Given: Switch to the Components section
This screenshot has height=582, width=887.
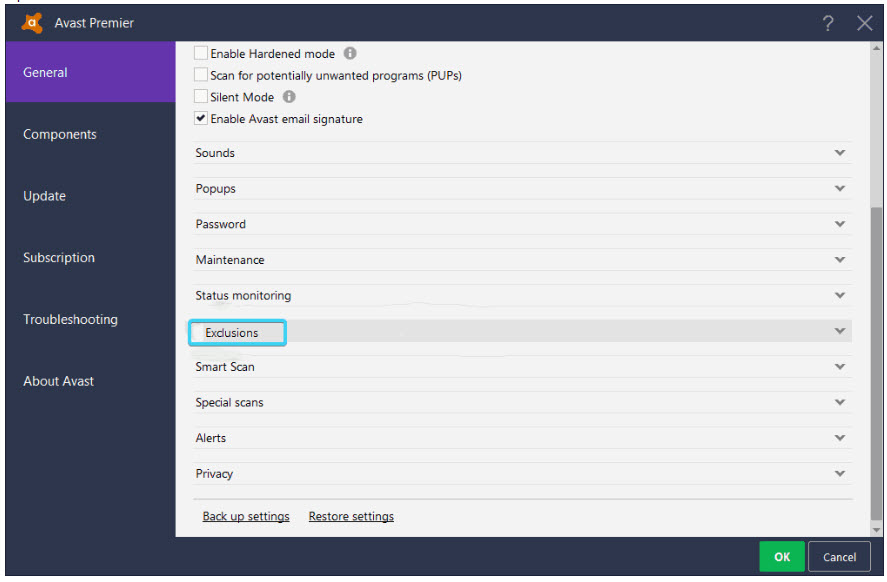Looking at the screenshot, I should point(60,134).
